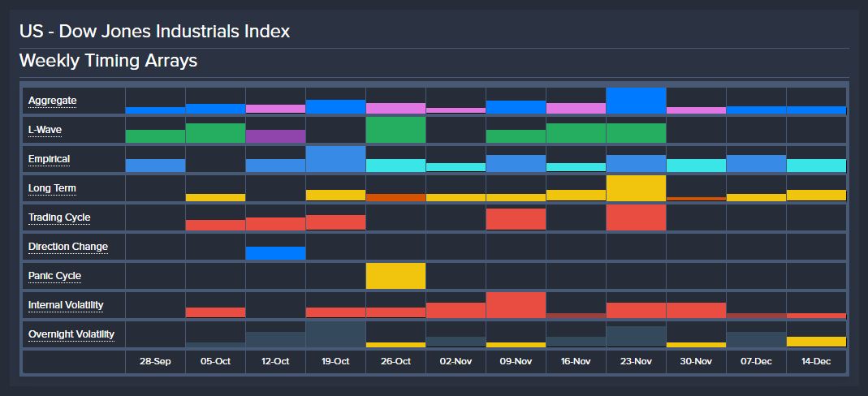
Task: Click the tall blue Aggregate bar for 23-Nov
Action: (x=636, y=101)
